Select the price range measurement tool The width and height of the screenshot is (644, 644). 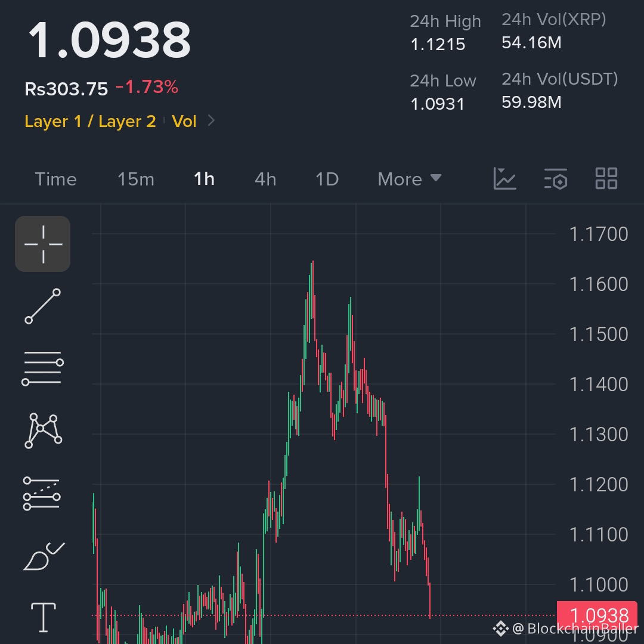click(42, 493)
